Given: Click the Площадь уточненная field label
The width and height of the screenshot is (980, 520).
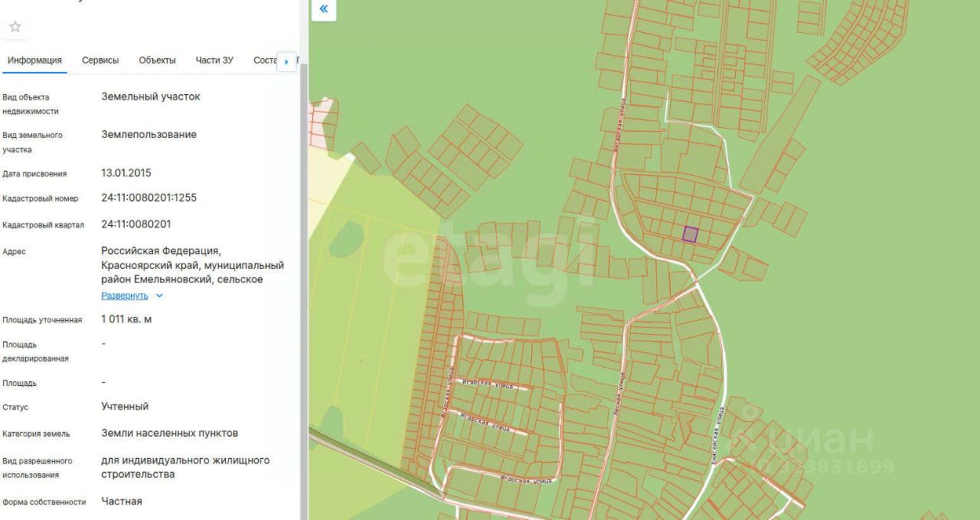Looking at the screenshot, I should click(x=42, y=320).
